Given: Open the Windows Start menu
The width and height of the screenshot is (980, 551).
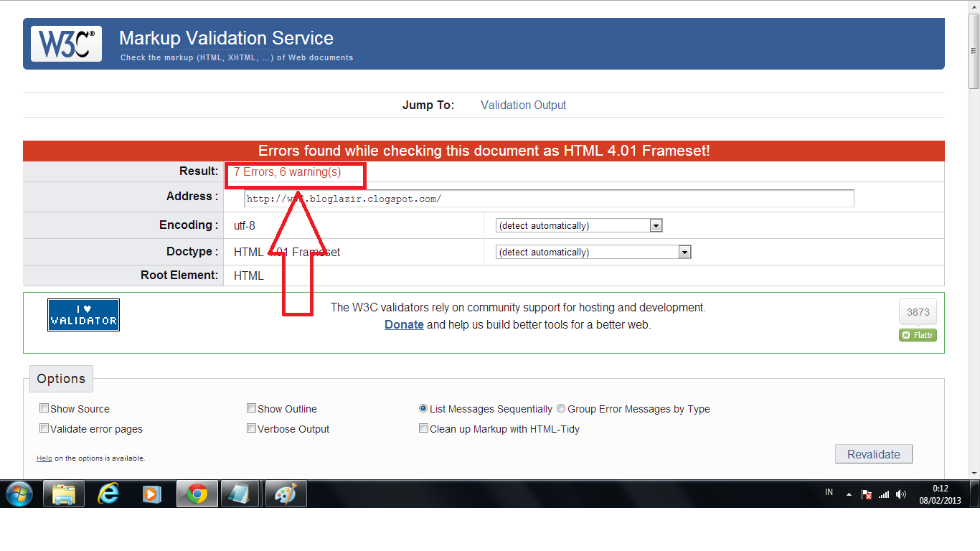Looking at the screenshot, I should click(19, 494).
